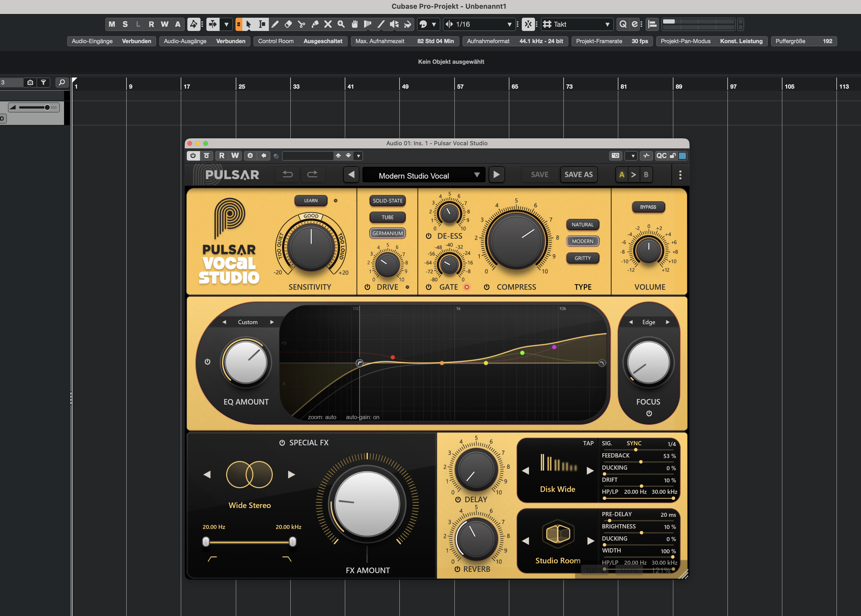Open the Takt grid type dropdown
This screenshot has height=616, width=861.
click(577, 24)
